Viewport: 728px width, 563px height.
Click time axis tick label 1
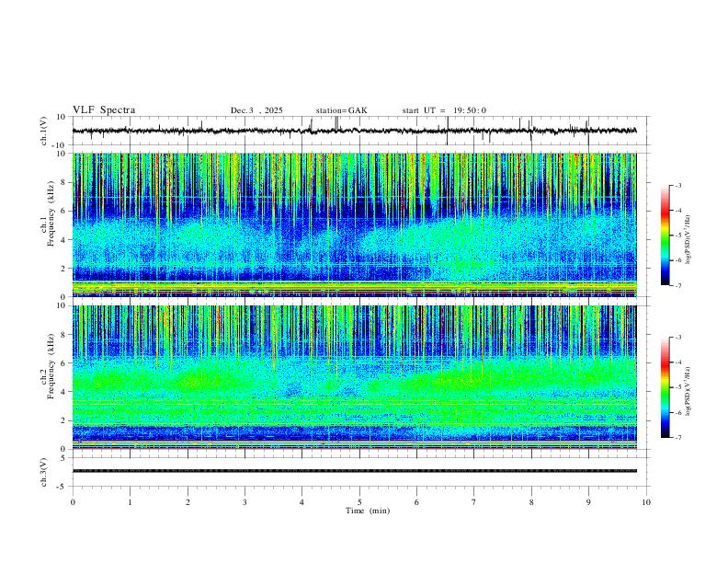pyautogui.click(x=130, y=502)
